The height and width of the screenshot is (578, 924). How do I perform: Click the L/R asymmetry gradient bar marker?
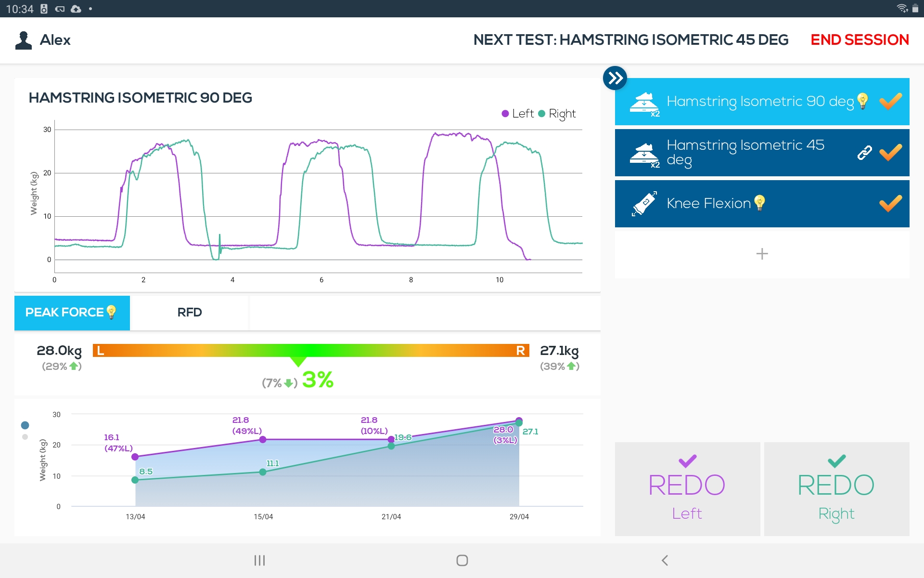tap(298, 361)
